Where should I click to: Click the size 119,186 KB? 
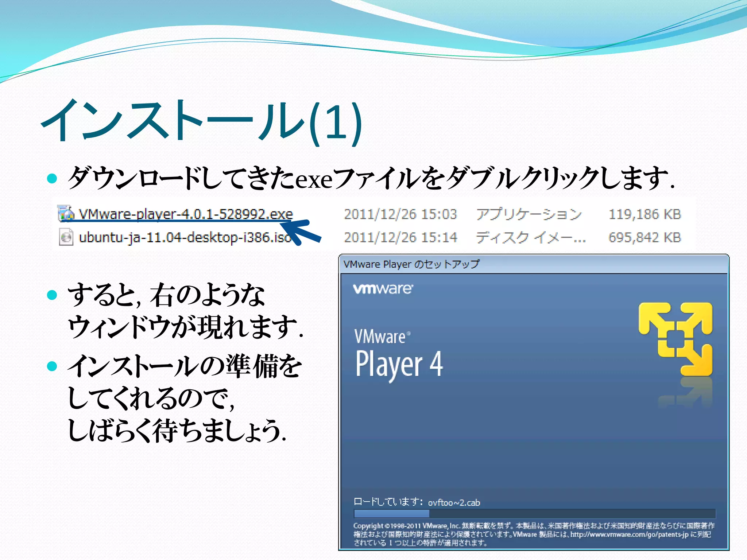tap(645, 214)
